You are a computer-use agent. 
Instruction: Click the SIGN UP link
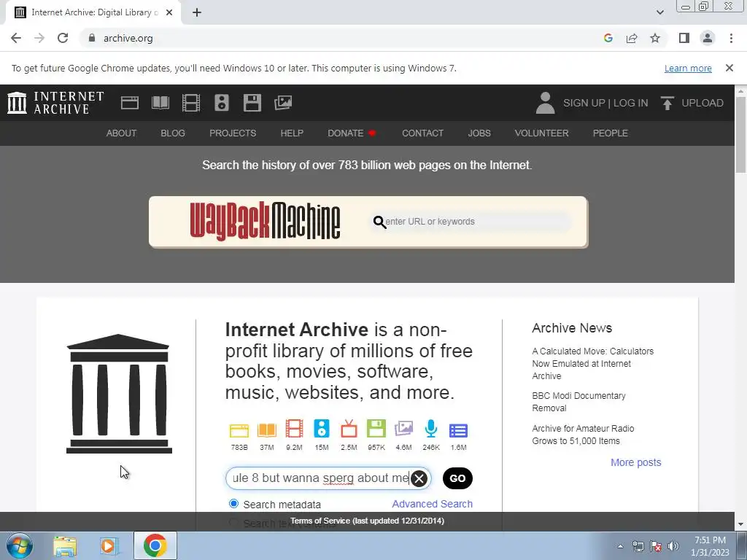[584, 103]
